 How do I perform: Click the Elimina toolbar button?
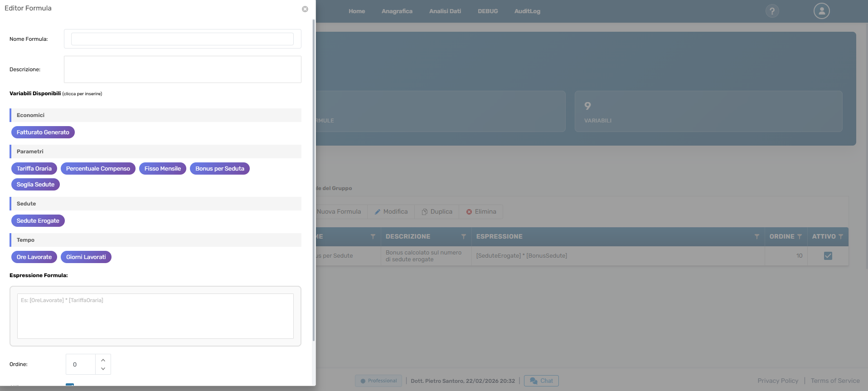pyautogui.click(x=481, y=212)
